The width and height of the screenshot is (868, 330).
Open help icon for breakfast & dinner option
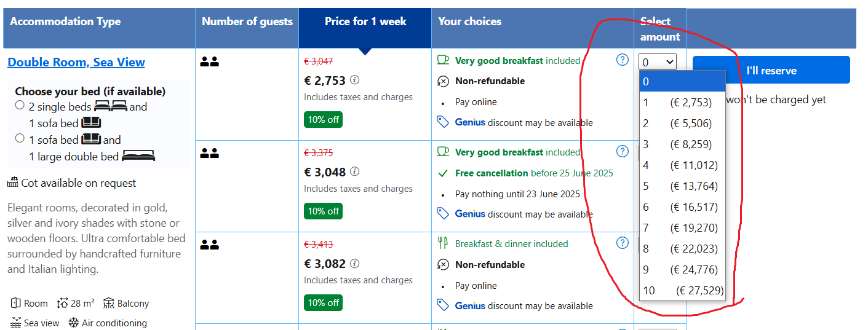pyautogui.click(x=623, y=243)
